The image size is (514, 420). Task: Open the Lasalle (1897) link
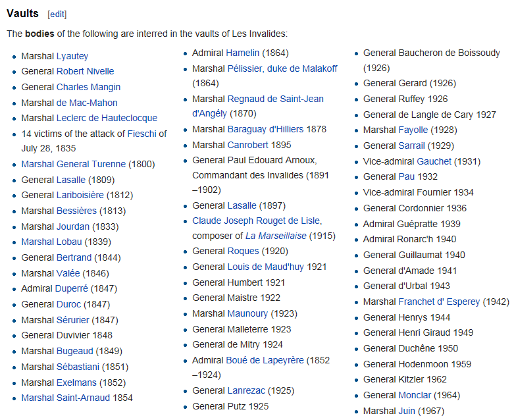tap(242, 205)
